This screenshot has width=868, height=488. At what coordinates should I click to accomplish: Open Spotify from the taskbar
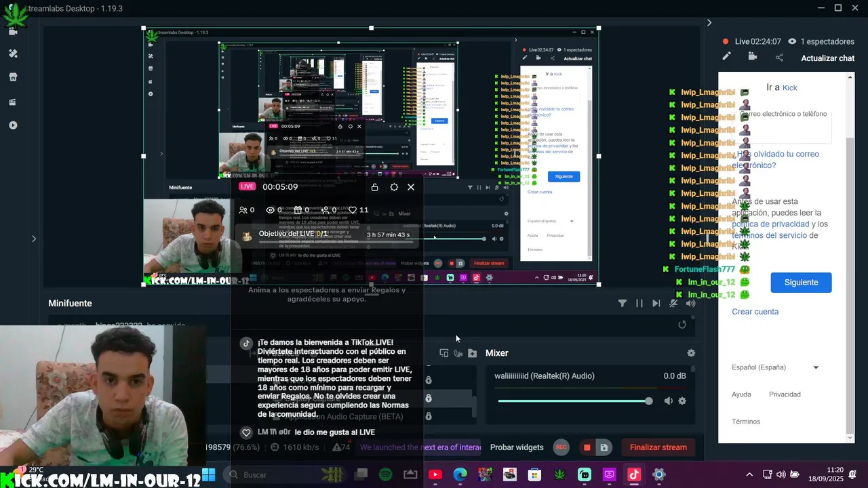click(385, 474)
